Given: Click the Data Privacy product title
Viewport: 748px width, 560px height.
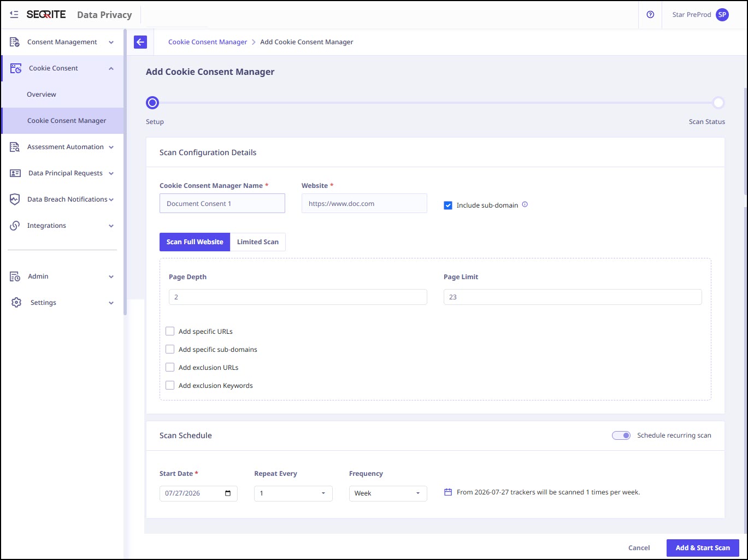Looking at the screenshot, I should pyautogui.click(x=104, y=15).
